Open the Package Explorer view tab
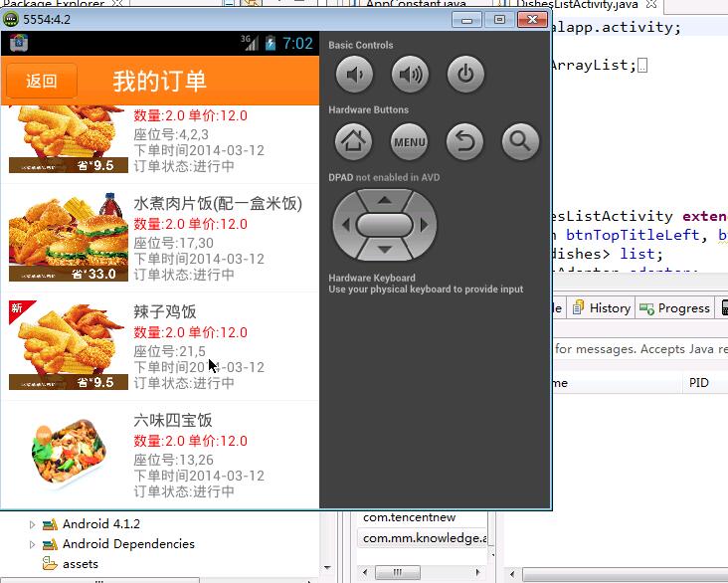Image resolution: width=728 pixels, height=583 pixels. pos(54,5)
